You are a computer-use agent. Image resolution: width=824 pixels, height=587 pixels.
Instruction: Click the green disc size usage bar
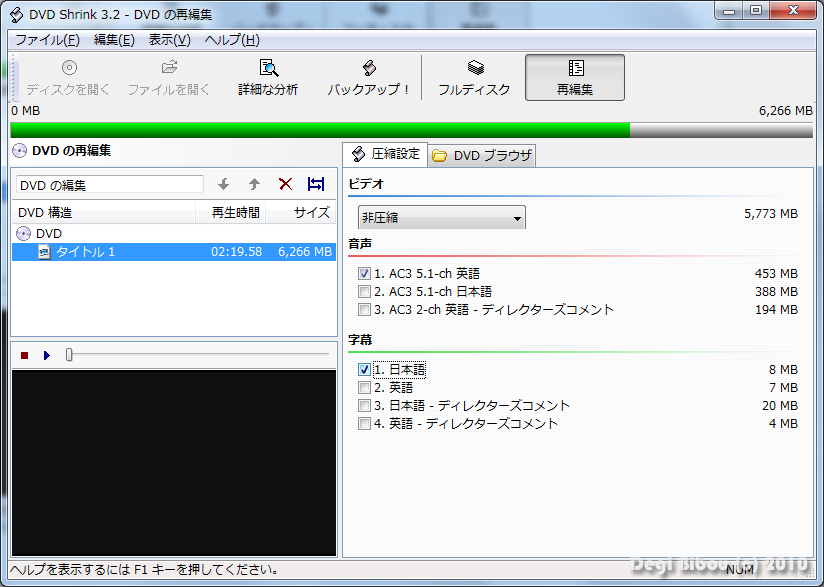[411, 130]
